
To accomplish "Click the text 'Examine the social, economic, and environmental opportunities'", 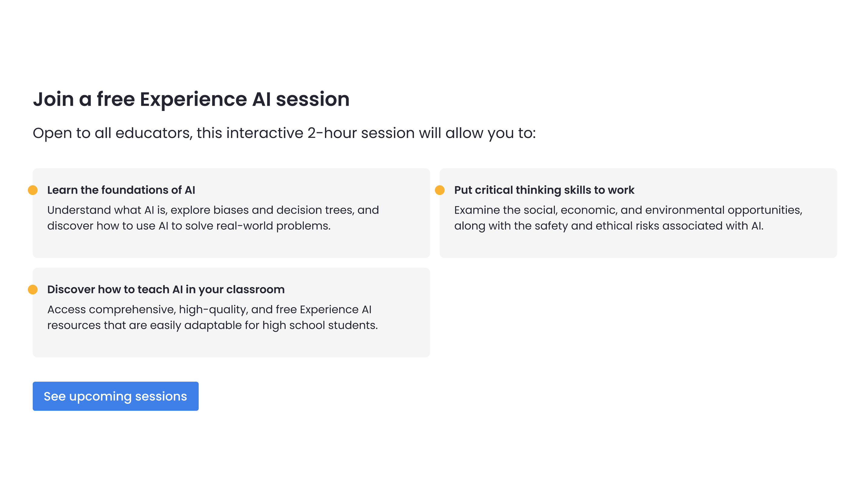I will [628, 210].
